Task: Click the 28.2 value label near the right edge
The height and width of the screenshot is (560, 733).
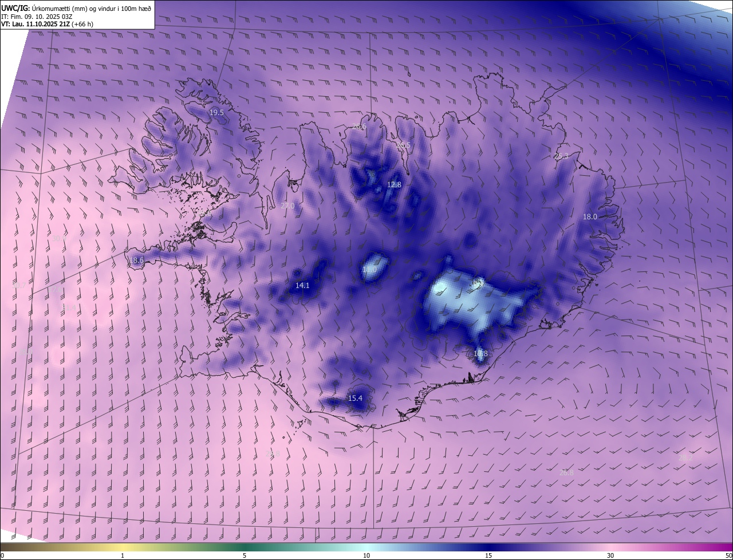Action: [x=685, y=458]
